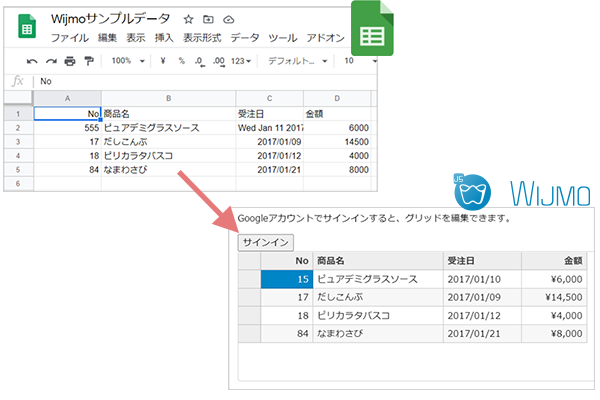Select row 6 header in spreadsheet
The width and height of the screenshot is (600, 400).
click(x=18, y=184)
